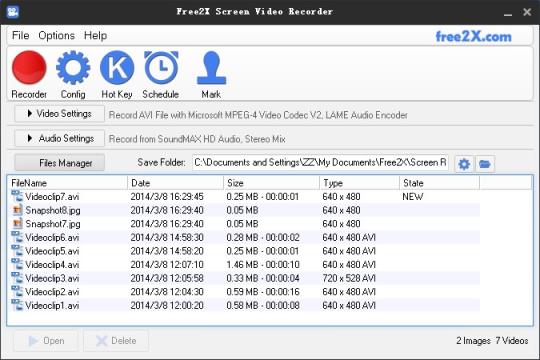Open the Options menu
The image size is (540, 360).
point(56,35)
